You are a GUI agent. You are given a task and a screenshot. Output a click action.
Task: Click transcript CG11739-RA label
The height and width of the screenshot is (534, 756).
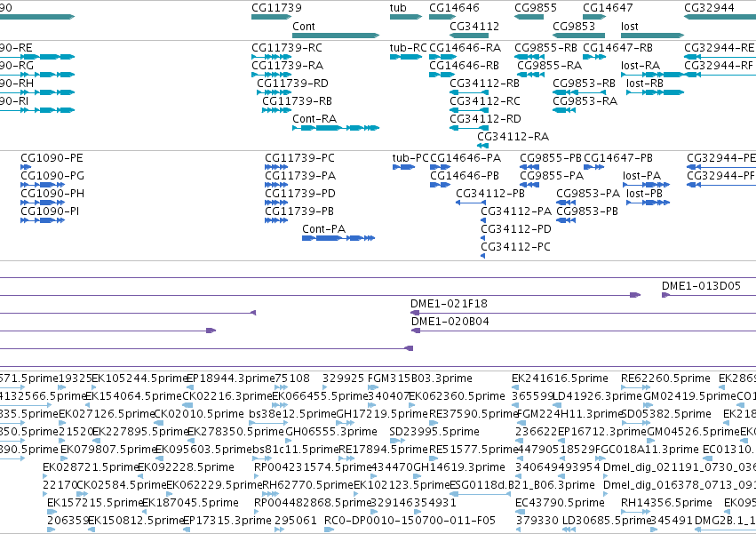coord(287,66)
